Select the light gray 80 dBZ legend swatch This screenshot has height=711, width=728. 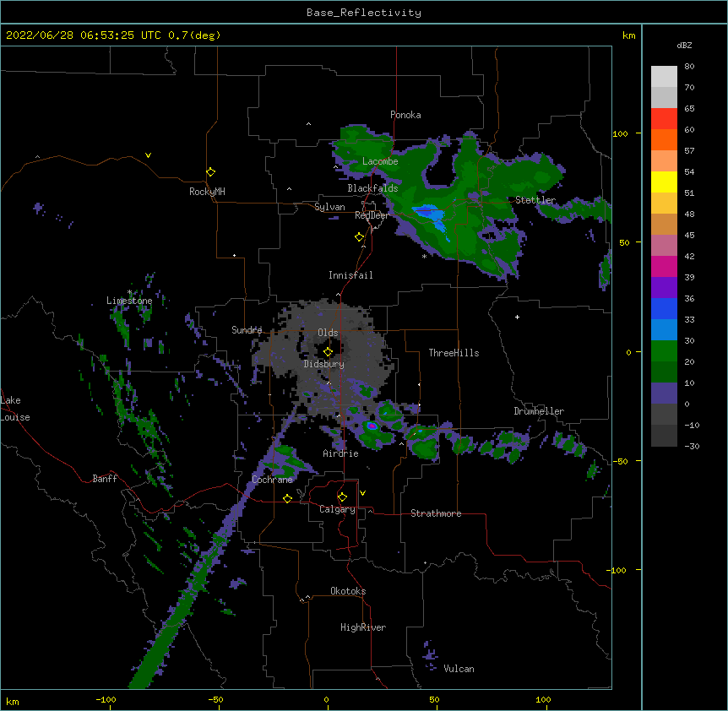(664, 76)
